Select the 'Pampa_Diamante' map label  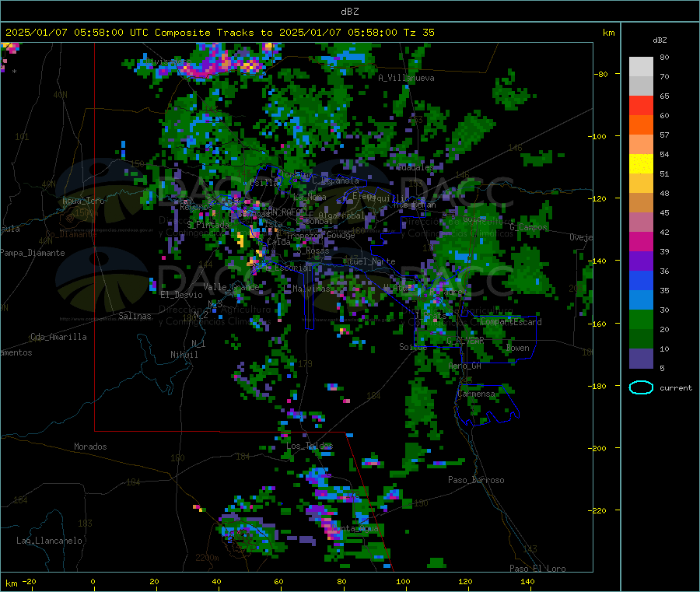pos(33,253)
